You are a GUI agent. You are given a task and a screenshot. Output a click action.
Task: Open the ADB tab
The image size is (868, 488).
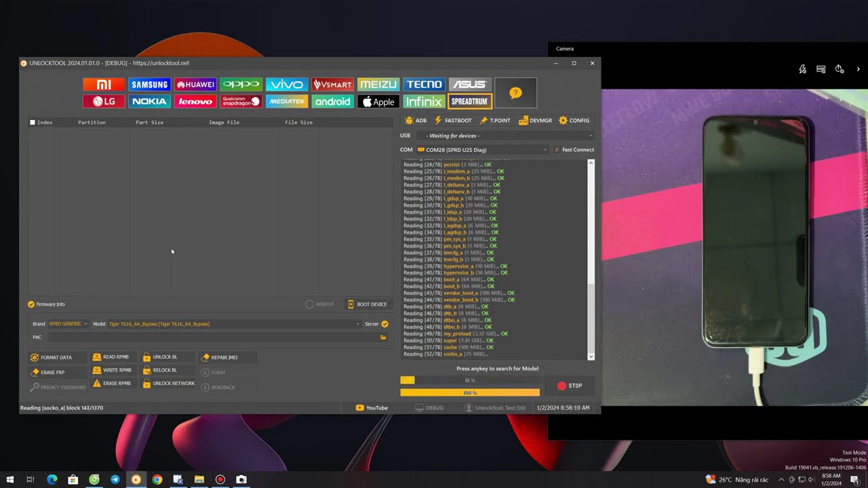[416, 121]
